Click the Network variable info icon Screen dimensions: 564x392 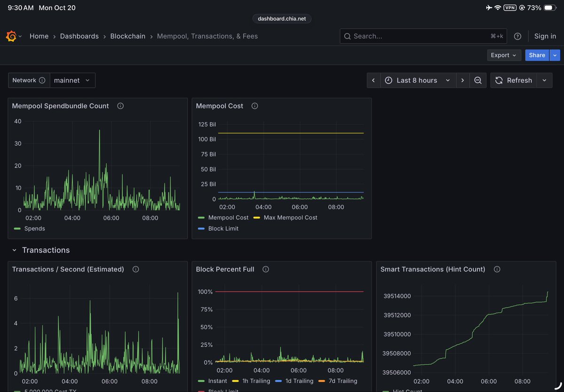tap(42, 80)
